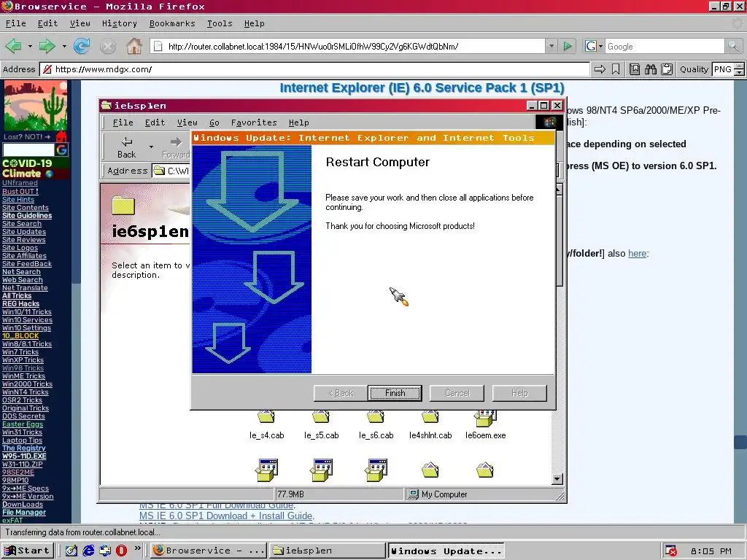This screenshot has width=747, height=560.
Task: Click the red house home icon in the sidebar
Action: (x=61, y=136)
